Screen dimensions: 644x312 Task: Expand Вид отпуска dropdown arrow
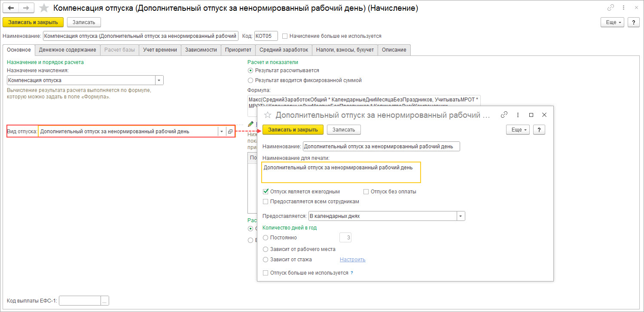pyautogui.click(x=222, y=132)
